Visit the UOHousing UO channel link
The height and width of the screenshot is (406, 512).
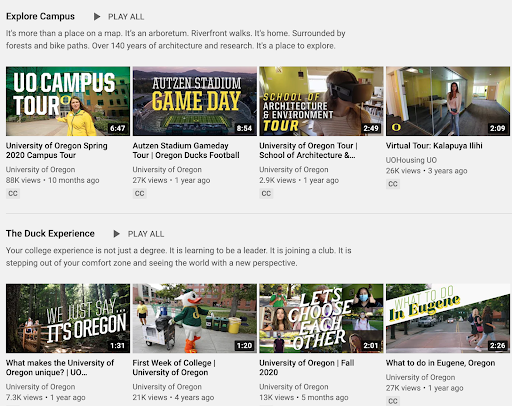tap(411, 160)
